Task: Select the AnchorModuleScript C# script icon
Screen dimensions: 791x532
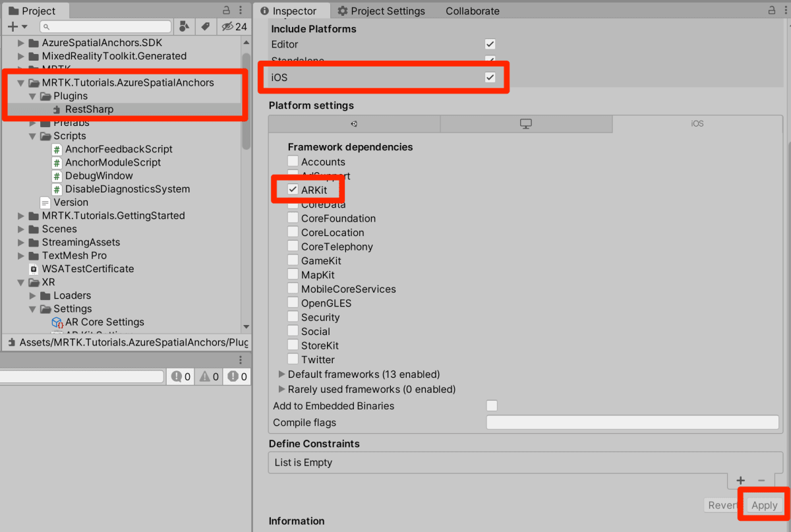Action: click(x=57, y=162)
